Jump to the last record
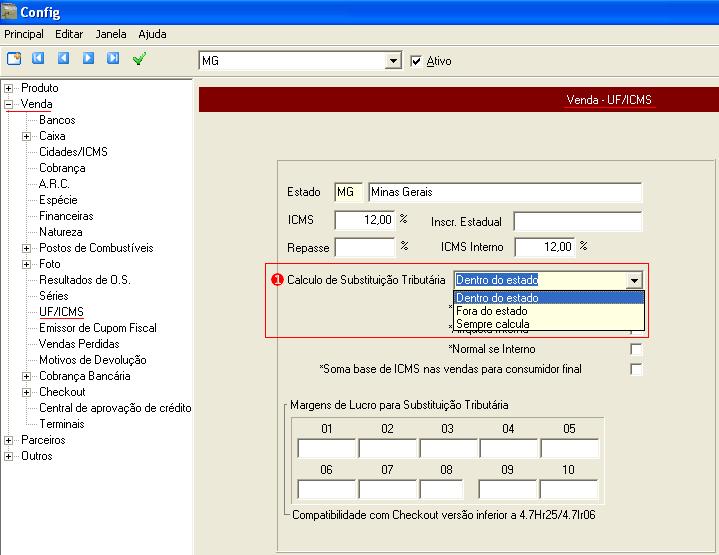 point(113,59)
